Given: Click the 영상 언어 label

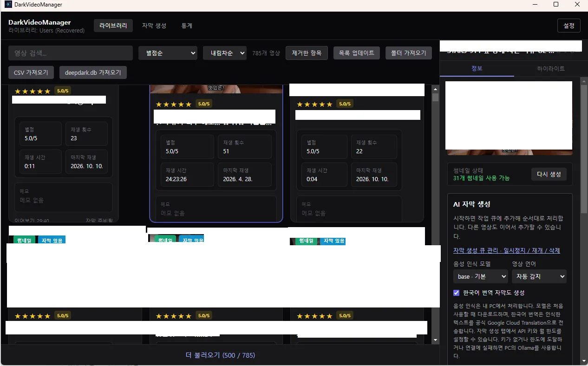Looking at the screenshot, I should [524, 264].
